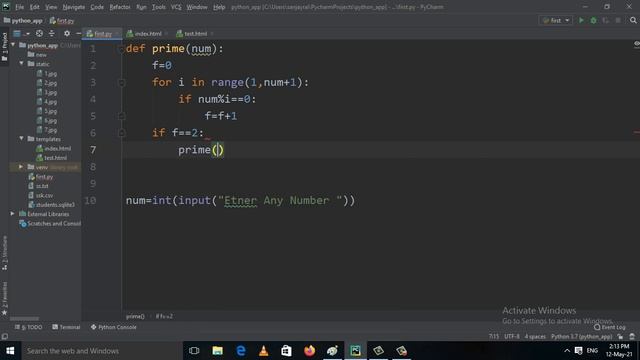Open Firefox from the taskbar
This screenshot has height=360, width=640.
point(309,351)
